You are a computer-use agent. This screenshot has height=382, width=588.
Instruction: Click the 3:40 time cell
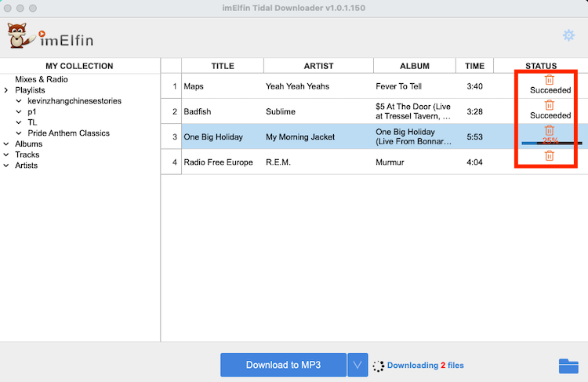point(474,86)
